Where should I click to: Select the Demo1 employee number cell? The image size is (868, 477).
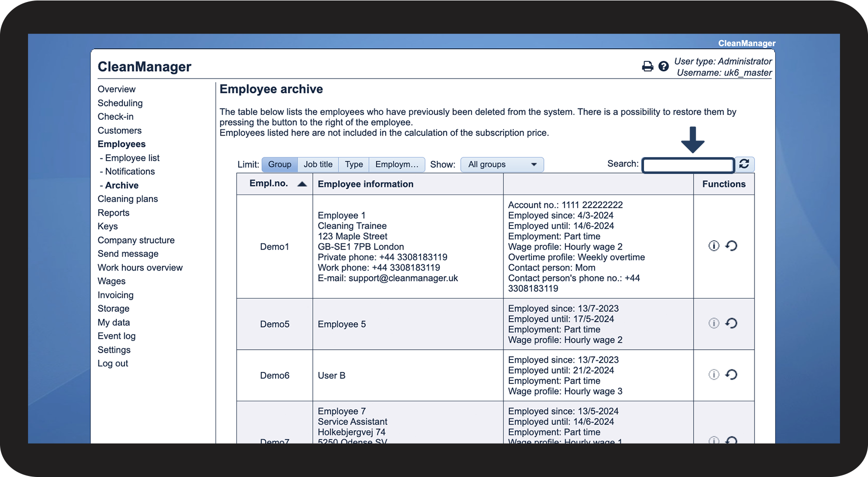coord(275,247)
